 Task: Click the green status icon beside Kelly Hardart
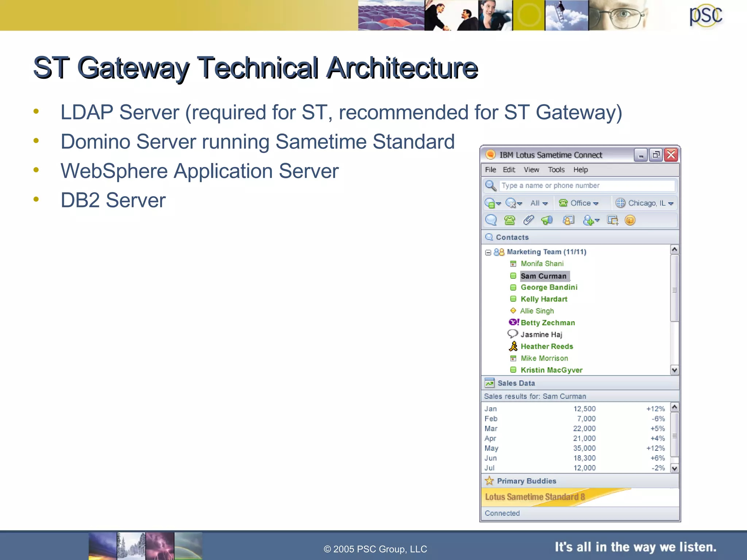(513, 299)
